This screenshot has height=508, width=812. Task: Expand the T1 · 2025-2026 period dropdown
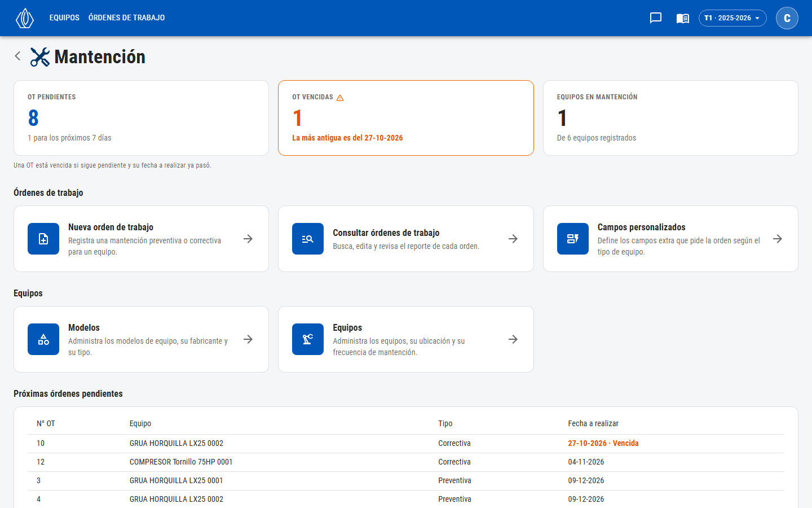pos(732,18)
